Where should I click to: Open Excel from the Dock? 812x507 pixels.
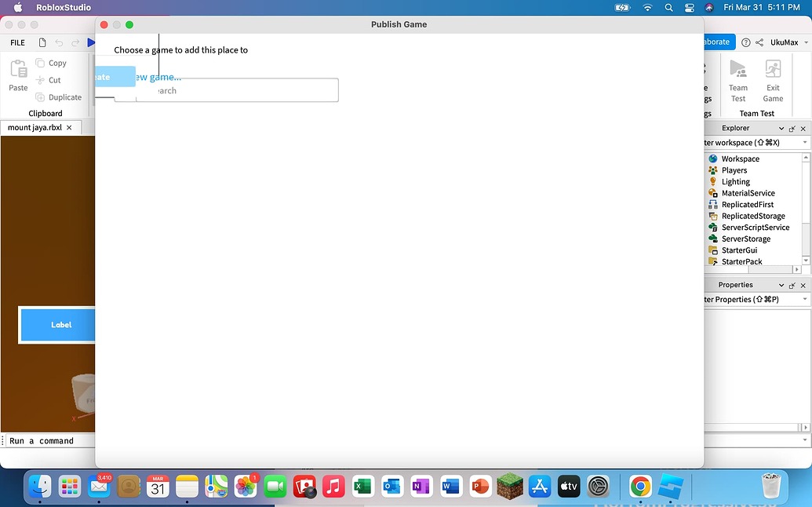pyautogui.click(x=363, y=487)
